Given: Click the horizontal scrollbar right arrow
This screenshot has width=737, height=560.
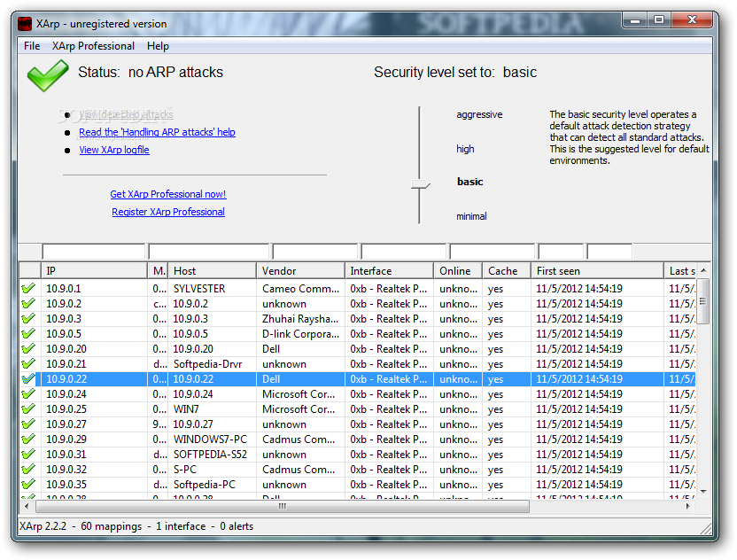Looking at the screenshot, I should 688,507.
